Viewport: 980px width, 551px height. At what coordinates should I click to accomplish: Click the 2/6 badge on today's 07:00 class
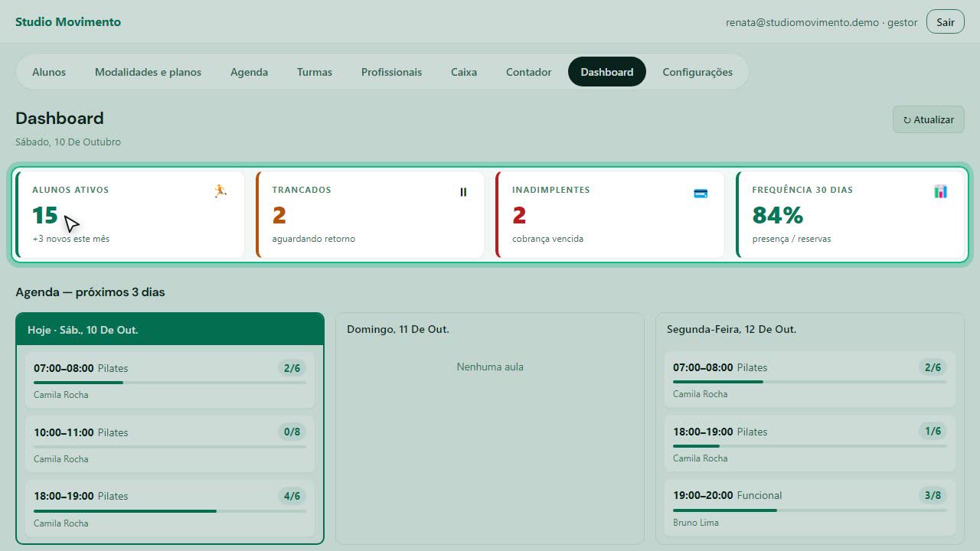[292, 368]
